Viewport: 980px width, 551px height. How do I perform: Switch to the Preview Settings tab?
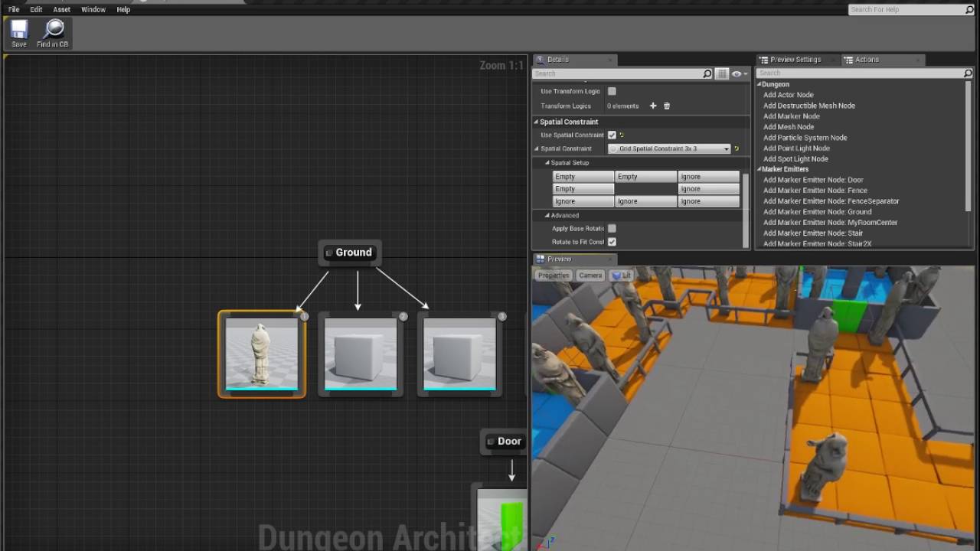[795, 60]
